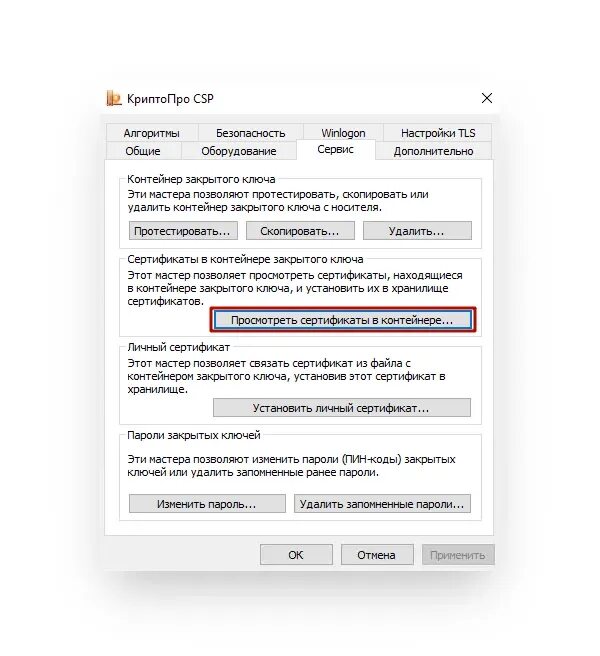Click Установить личный сертификат button
Image resolution: width=600 pixels, height=656 pixels.
[x=342, y=408]
